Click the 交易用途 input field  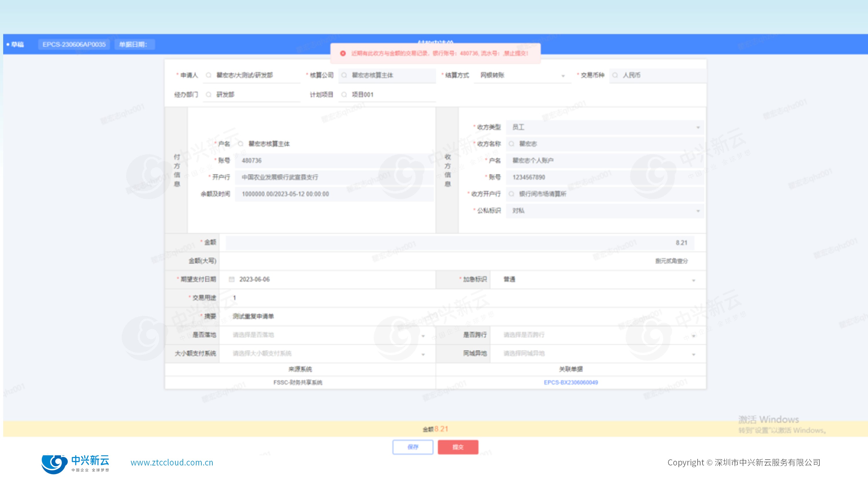coord(462,298)
